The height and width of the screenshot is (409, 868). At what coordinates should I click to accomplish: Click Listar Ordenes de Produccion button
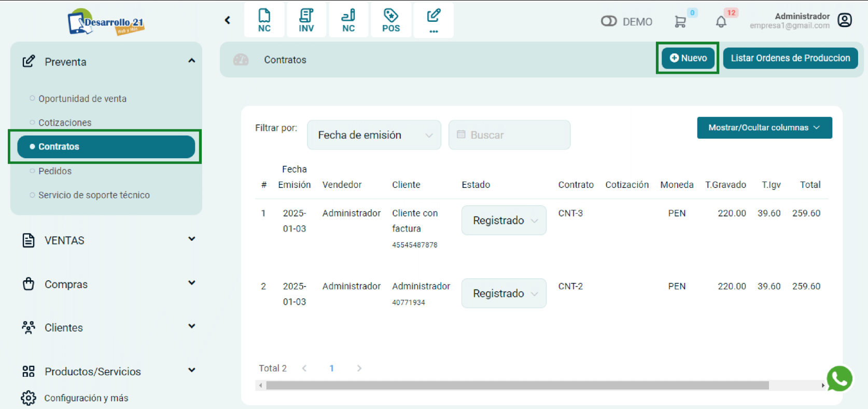tap(790, 58)
